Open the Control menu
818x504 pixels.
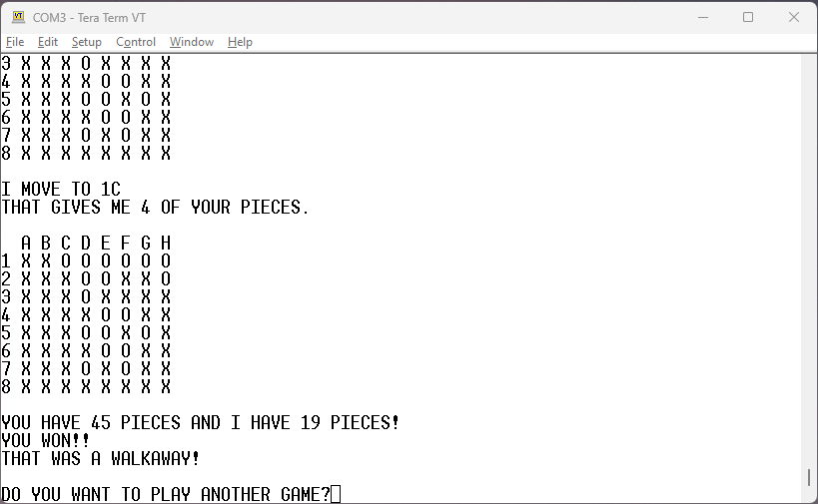tap(136, 42)
